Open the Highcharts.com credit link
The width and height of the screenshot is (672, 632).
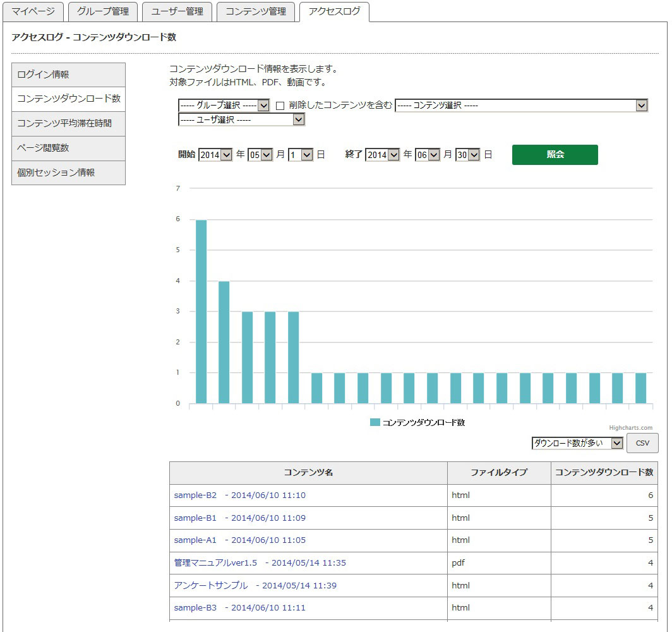631,428
